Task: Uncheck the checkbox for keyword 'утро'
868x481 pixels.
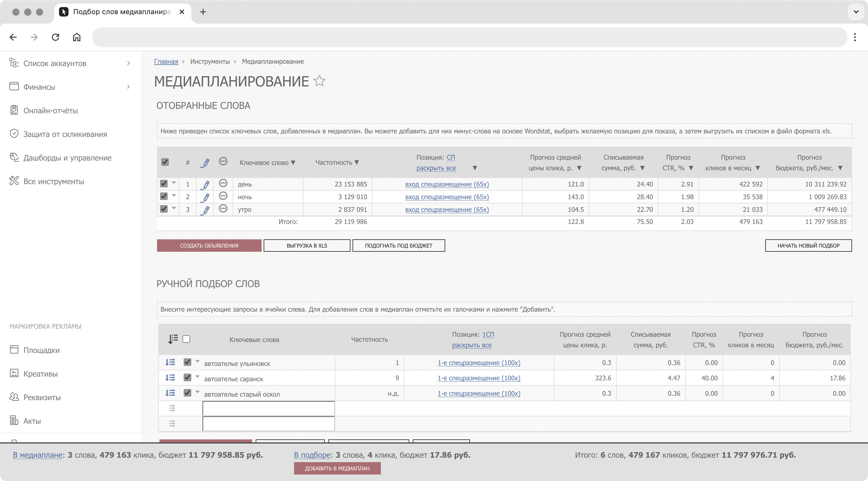Action: tap(164, 209)
